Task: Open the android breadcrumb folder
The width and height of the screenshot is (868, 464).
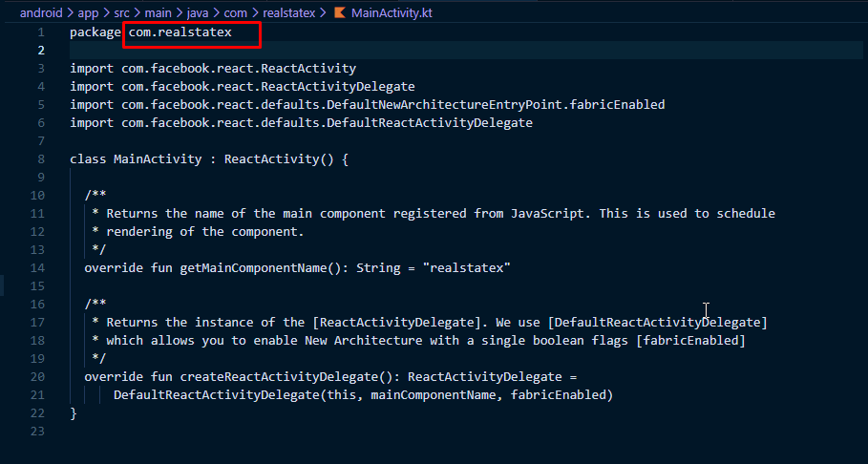Action: tap(41, 13)
